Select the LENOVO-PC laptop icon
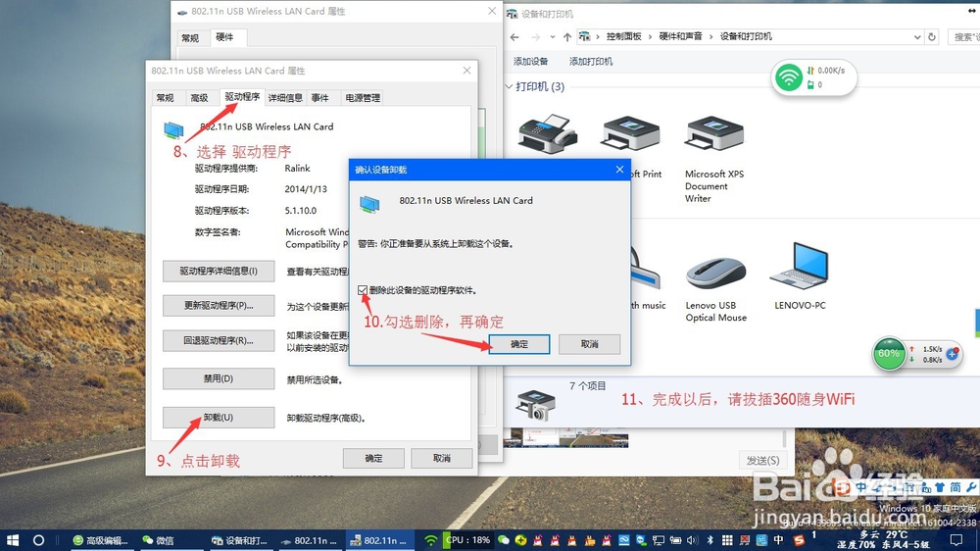 tap(800, 266)
